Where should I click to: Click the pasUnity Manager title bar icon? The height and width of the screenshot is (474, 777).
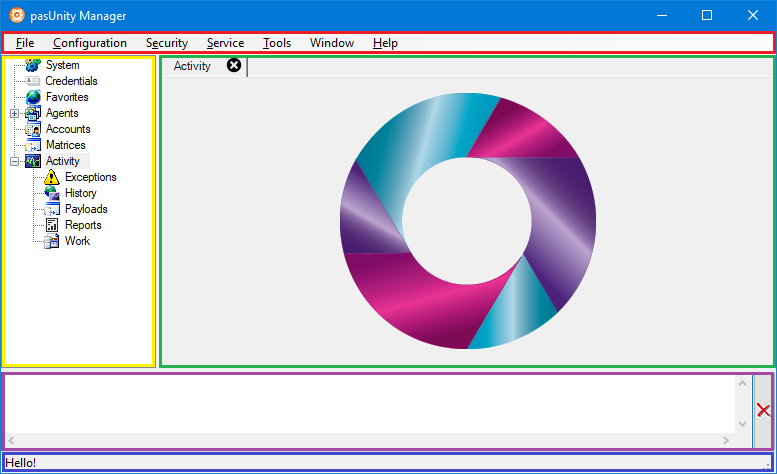16,15
